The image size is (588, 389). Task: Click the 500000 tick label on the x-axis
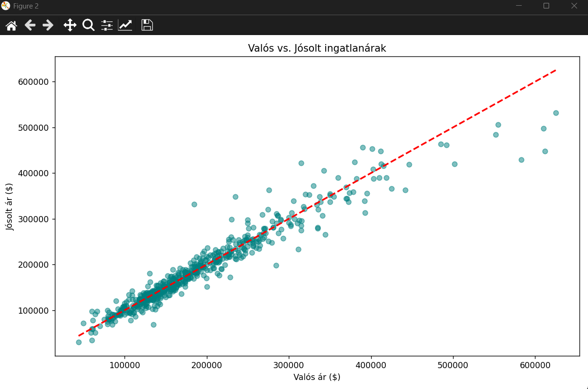coord(453,365)
